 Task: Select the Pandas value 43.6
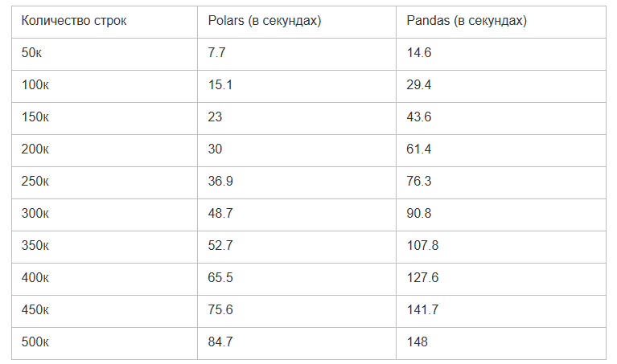point(421,117)
